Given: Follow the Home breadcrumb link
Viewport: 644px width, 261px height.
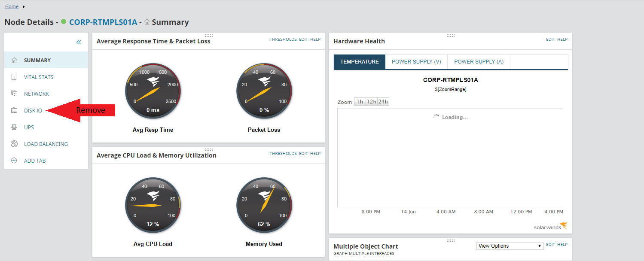Looking at the screenshot, I should tap(12, 6).
